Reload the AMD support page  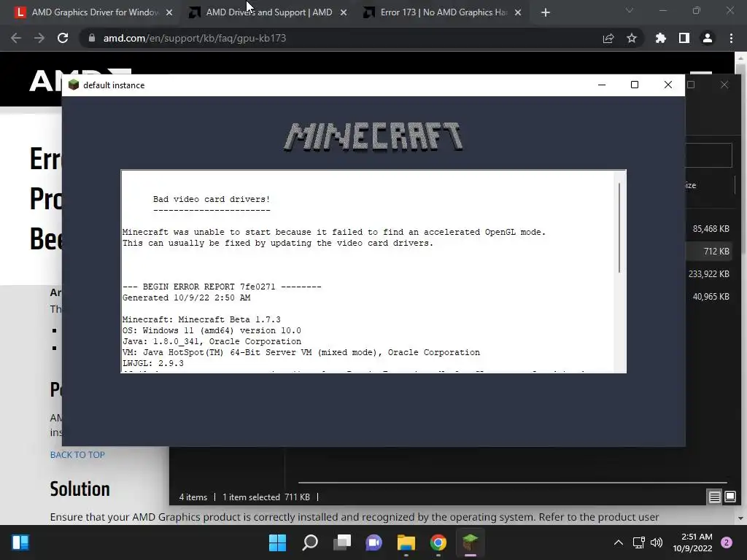point(63,38)
